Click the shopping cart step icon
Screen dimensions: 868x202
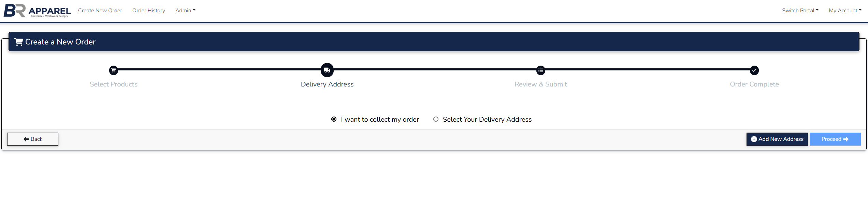(x=114, y=70)
